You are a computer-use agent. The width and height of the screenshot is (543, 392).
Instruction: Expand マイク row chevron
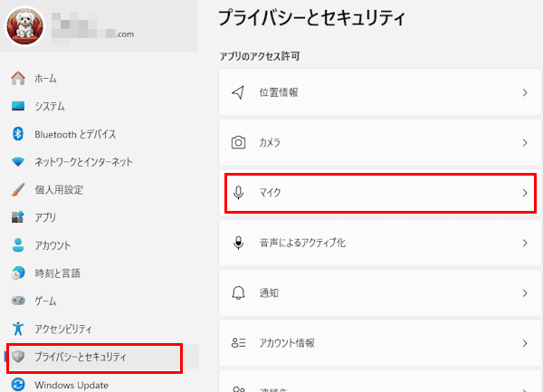[x=525, y=193]
